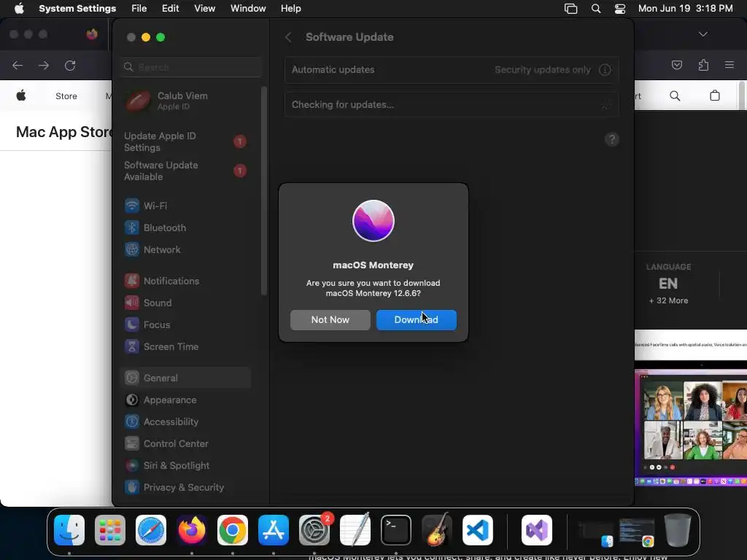This screenshot has height=560, width=747.
Task: Select Control Center in settings sidebar
Action: click(x=186, y=444)
